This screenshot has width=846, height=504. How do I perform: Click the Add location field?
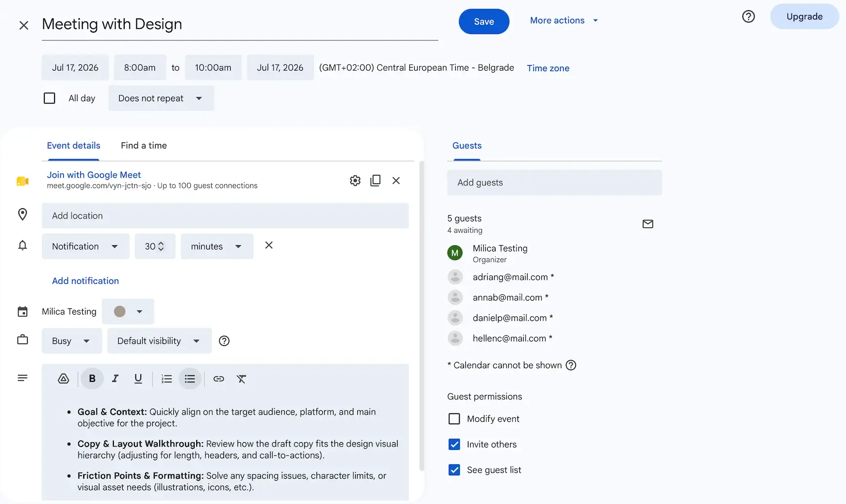coord(225,216)
